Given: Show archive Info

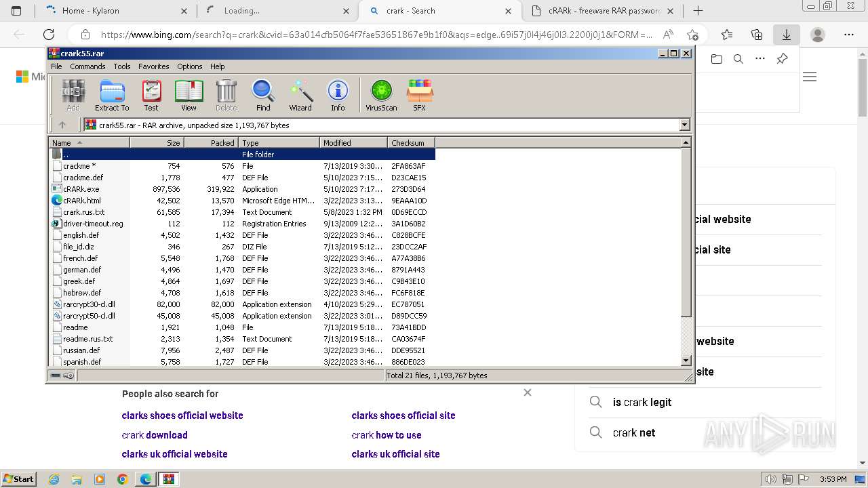Looking at the screenshot, I should coord(338,95).
